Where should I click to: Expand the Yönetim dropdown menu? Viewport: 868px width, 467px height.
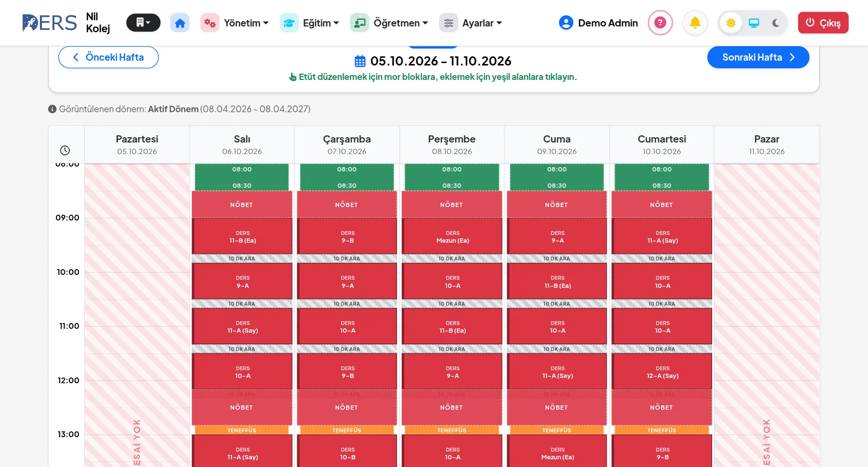234,23
